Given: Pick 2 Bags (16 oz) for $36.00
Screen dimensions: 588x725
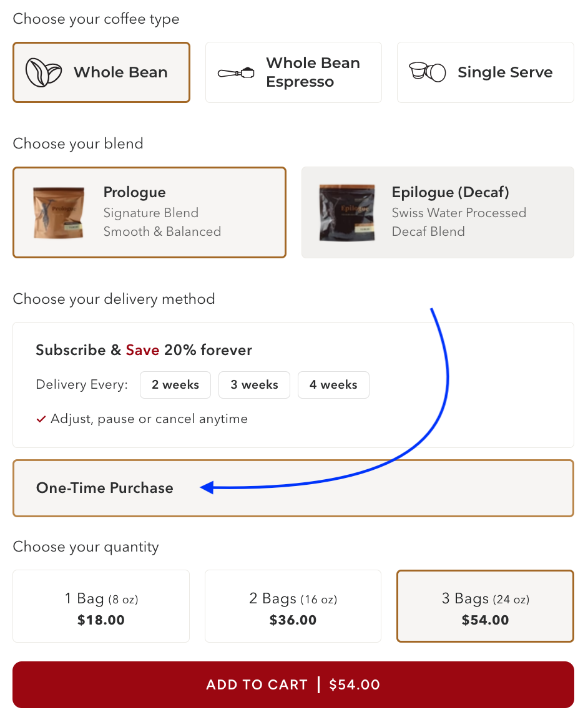Looking at the screenshot, I should pyautogui.click(x=293, y=606).
